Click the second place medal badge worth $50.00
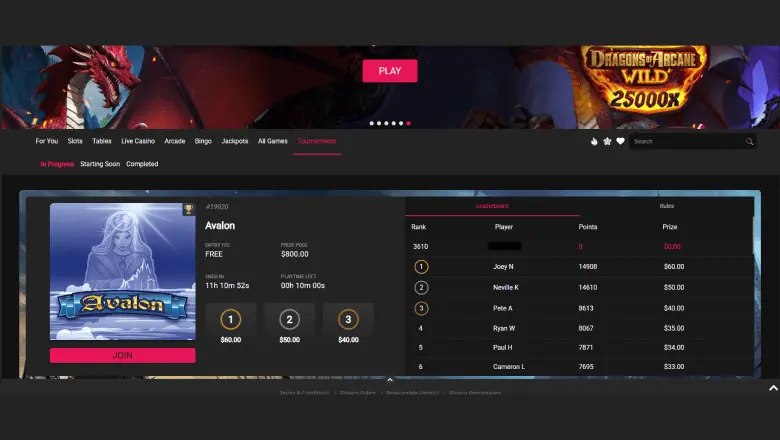Image resolution: width=780 pixels, height=440 pixels. [x=289, y=320]
